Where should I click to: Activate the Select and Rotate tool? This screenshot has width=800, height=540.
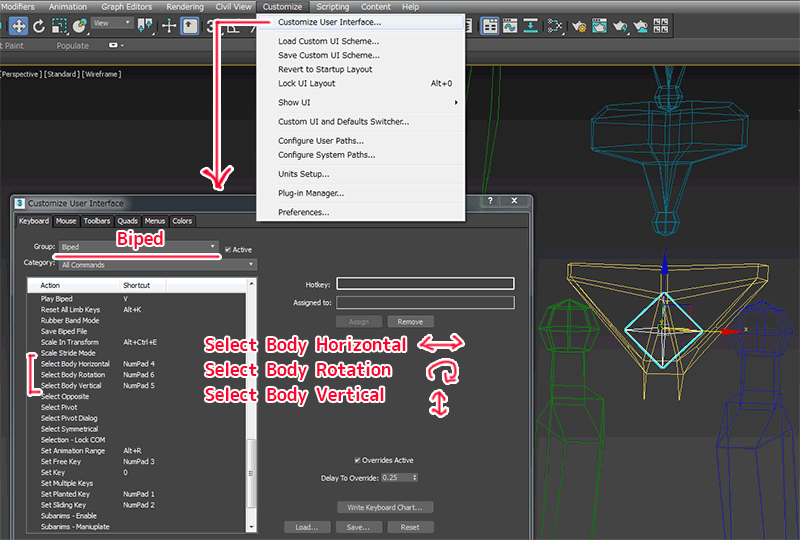(x=39, y=26)
